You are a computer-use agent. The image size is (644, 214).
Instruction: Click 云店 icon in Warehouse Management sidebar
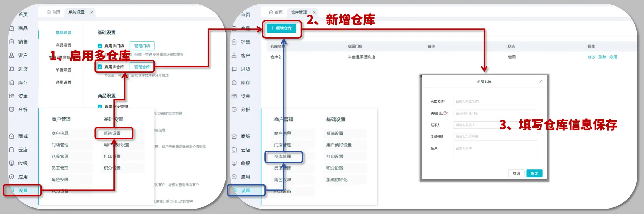pyautogui.click(x=234, y=150)
